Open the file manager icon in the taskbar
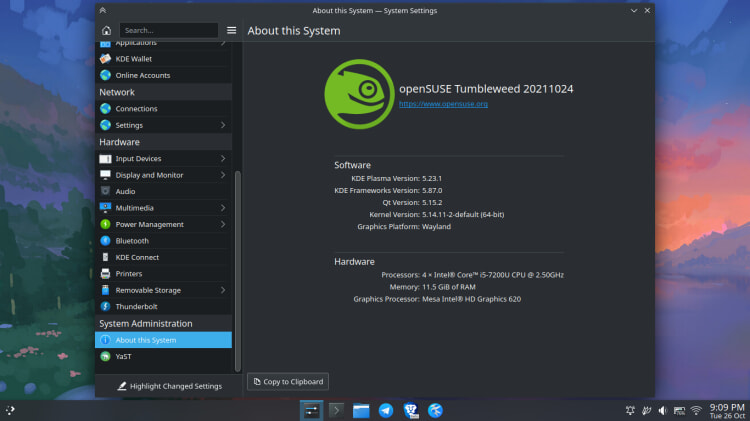The image size is (750, 421). [361, 410]
